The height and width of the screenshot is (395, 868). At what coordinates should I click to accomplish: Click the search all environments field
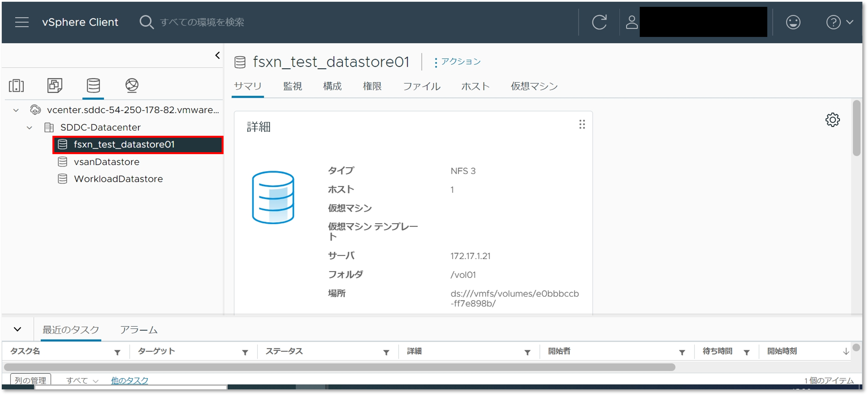(202, 22)
